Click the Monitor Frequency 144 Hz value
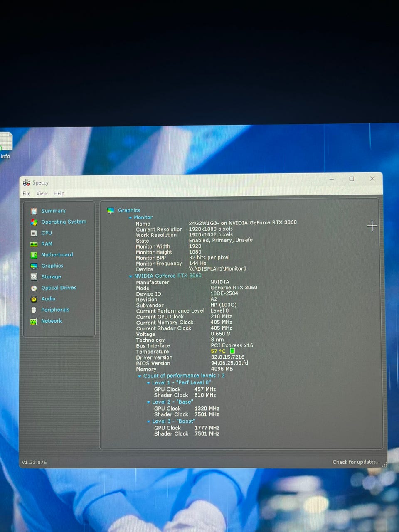This screenshot has height=532, width=399. click(x=197, y=263)
